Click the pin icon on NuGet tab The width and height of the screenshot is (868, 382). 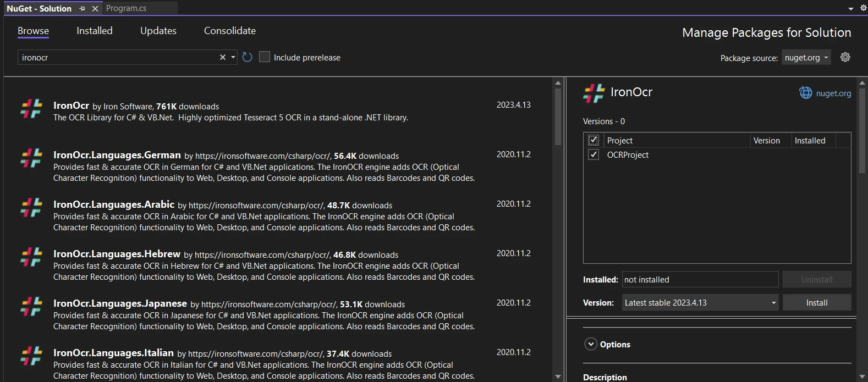pyautogui.click(x=82, y=9)
